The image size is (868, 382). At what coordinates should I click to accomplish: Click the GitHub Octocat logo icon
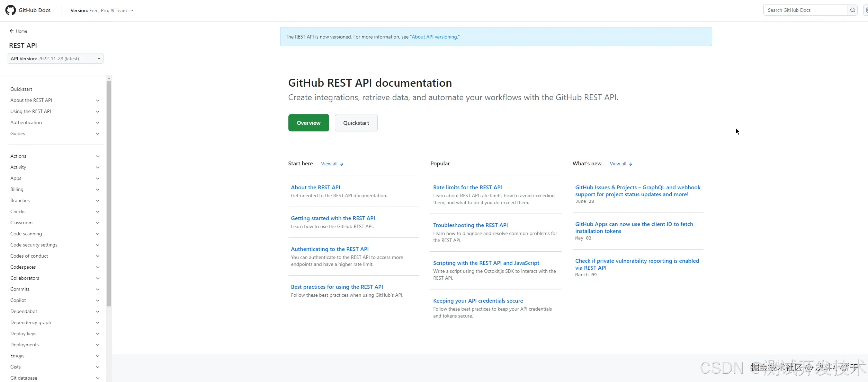11,10
